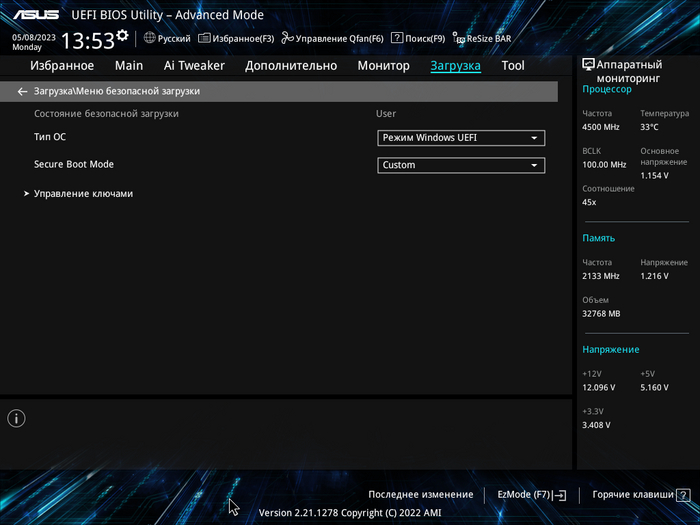The height and width of the screenshot is (525, 700).
Task: Open the Main tab
Action: (x=129, y=66)
